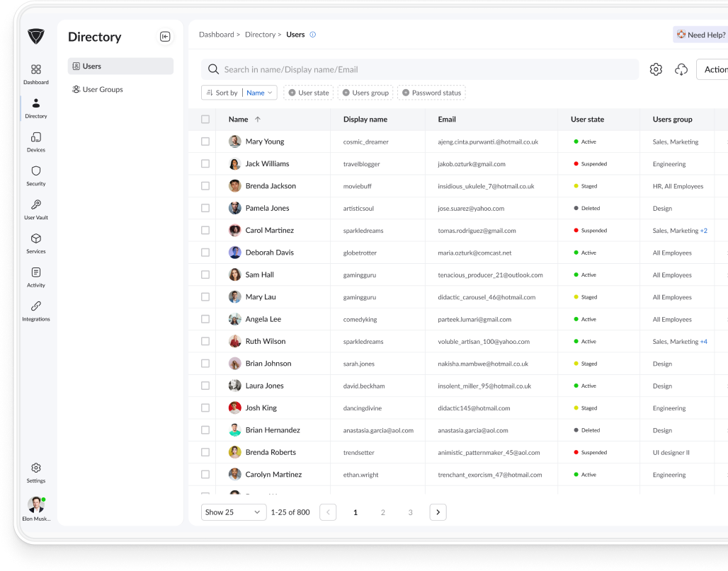Viewport: 728px width, 571px height.
Task: Click Directory breadcrumb
Action: point(260,35)
